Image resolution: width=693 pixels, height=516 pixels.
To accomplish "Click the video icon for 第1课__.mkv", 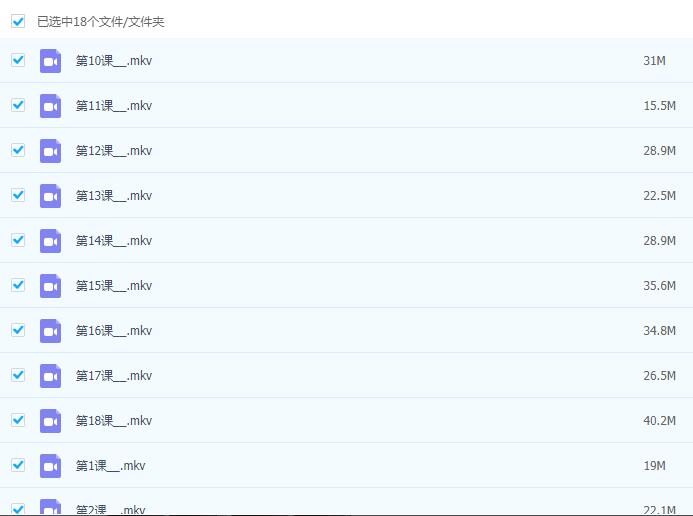I will click(50, 466).
